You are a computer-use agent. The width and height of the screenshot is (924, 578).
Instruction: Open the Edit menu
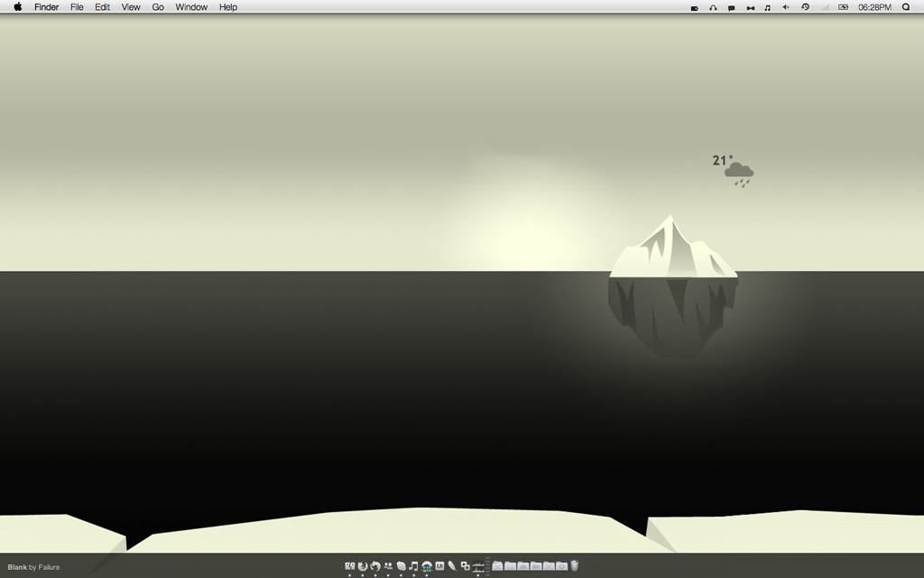pyautogui.click(x=103, y=7)
